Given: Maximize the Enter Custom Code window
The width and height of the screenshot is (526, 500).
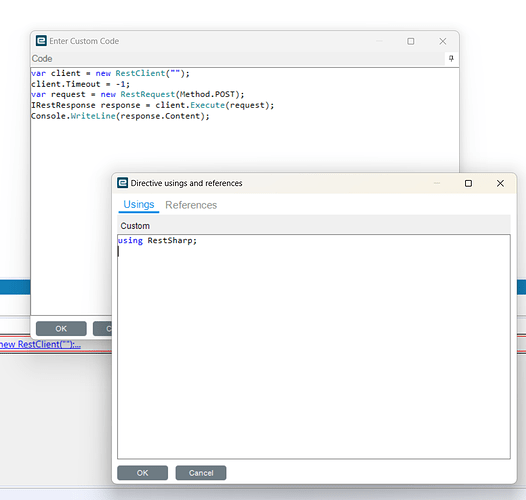Looking at the screenshot, I should click(411, 41).
